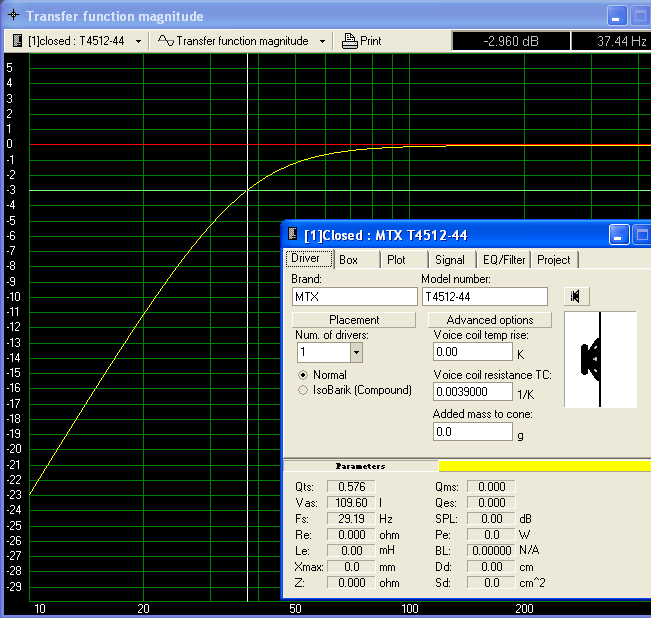Click the Fs value 29.19

click(351, 519)
